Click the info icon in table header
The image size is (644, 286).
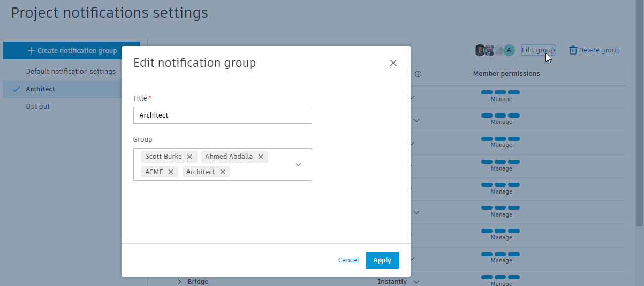point(419,74)
